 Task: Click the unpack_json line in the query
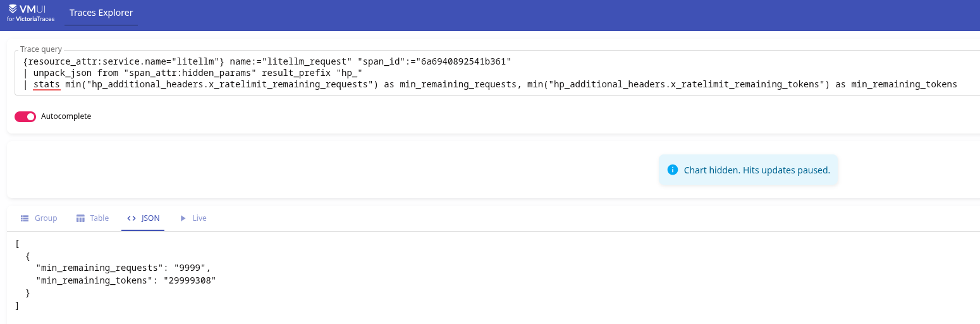193,73
